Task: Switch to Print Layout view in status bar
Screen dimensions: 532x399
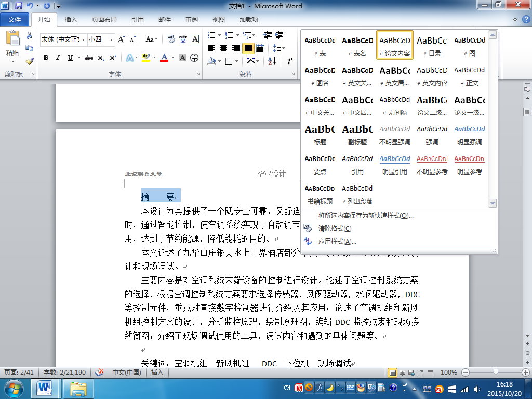Action: click(x=393, y=373)
